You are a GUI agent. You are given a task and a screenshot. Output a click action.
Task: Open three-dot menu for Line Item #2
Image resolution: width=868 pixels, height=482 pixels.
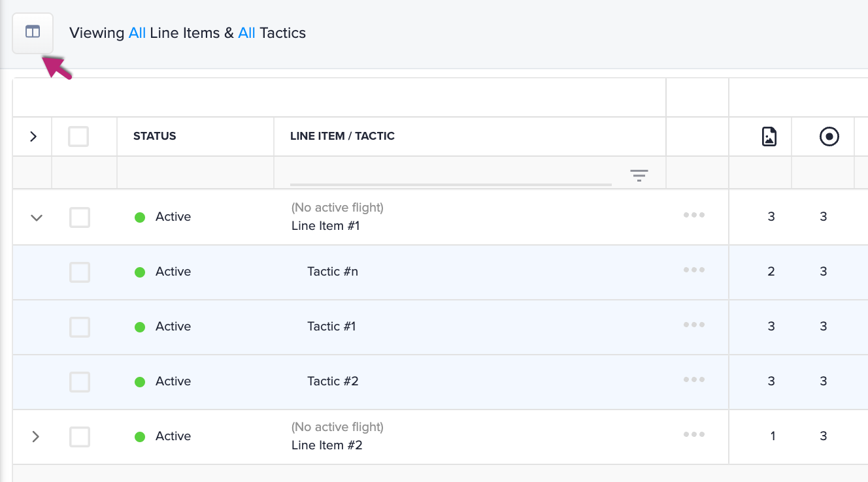693,435
